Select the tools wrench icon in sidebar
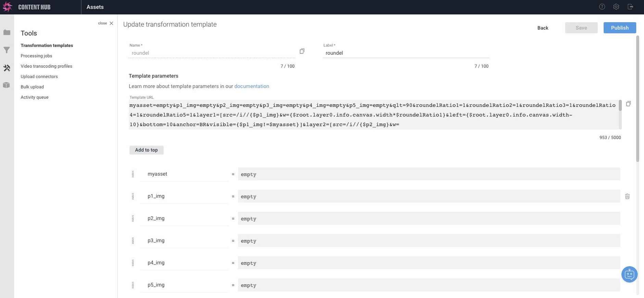Image resolution: width=644 pixels, height=298 pixels. pyautogui.click(x=7, y=68)
